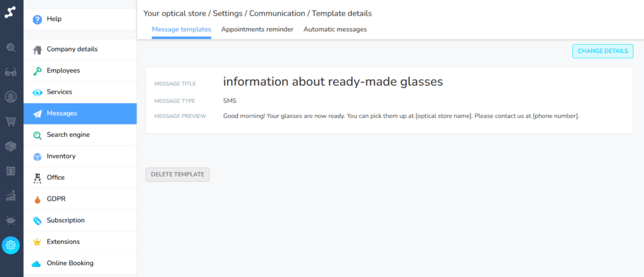Select the settings gear rail icon
Screen dimensions: 644x277
[x=11, y=245]
